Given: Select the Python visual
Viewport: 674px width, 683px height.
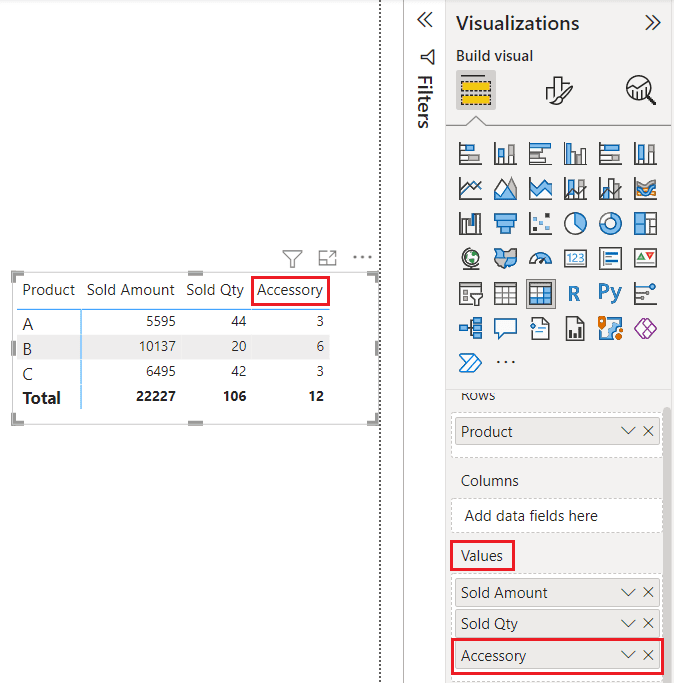Looking at the screenshot, I should 610,293.
